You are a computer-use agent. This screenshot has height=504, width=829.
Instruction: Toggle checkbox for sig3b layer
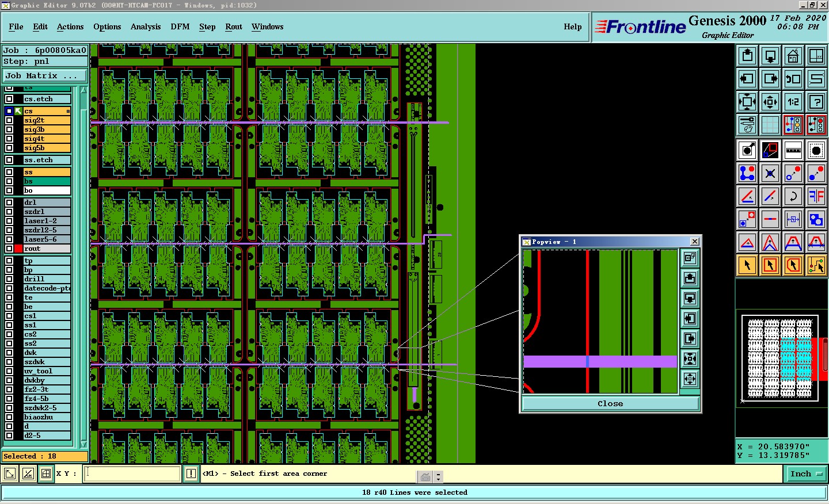(x=9, y=129)
